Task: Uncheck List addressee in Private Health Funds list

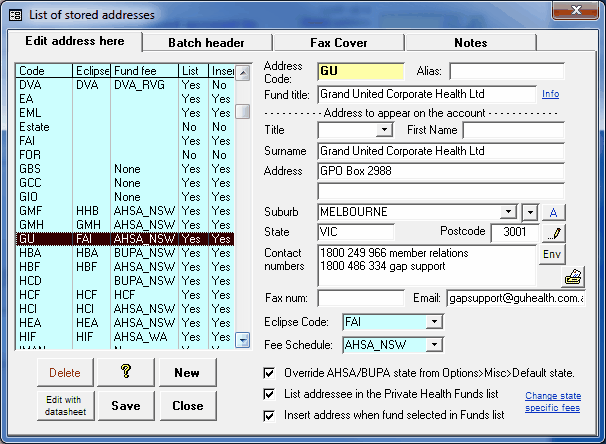Action: pos(268,394)
